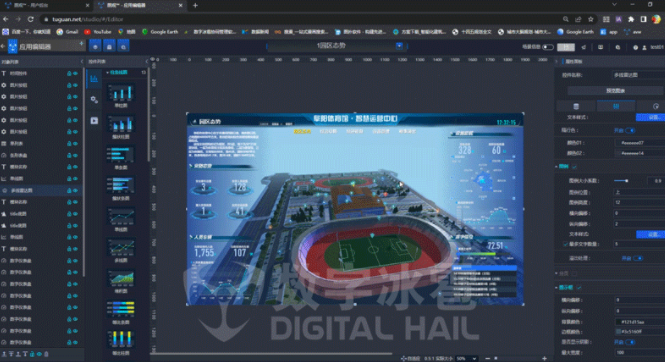This screenshot has height=362, width=665.
Task: Click the search icon next to the help icon
Action: click(618, 47)
